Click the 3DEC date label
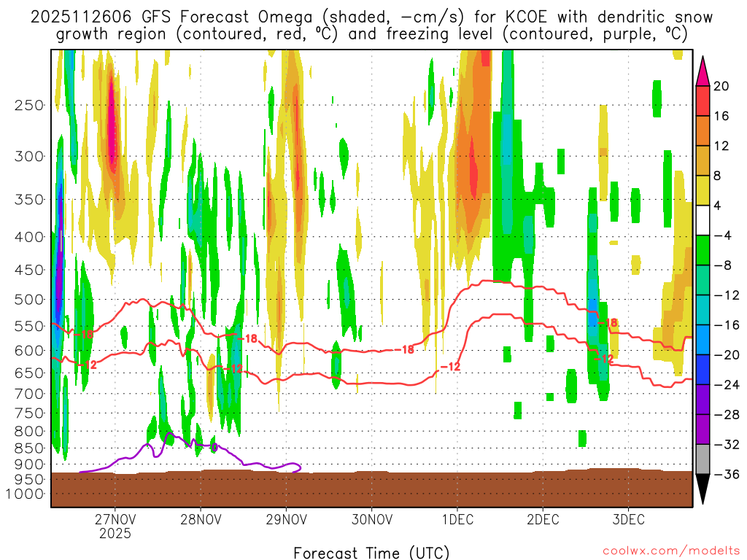The height and width of the screenshot is (560, 747). pos(628,519)
